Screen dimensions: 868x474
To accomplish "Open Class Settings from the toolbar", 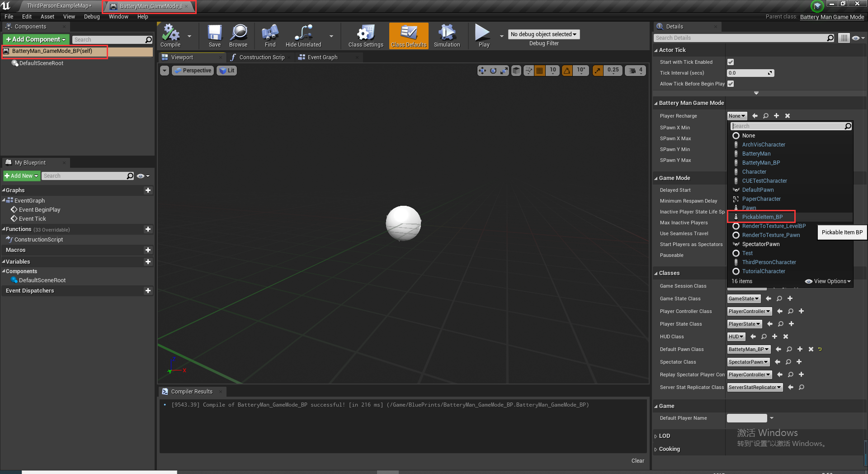I will 366,36.
